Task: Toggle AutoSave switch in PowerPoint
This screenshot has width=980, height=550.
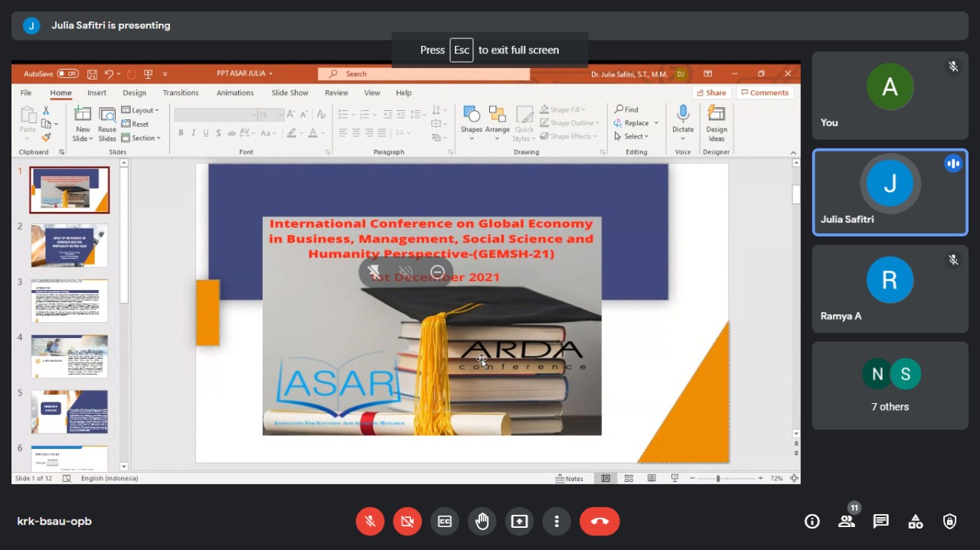Action: pos(68,74)
